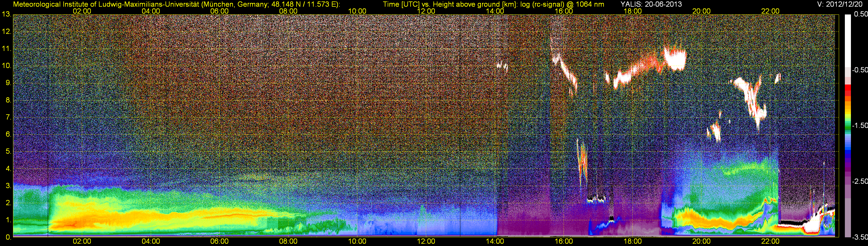Select the 06:00 label on the top time axis
868x246 pixels.
pos(219,11)
